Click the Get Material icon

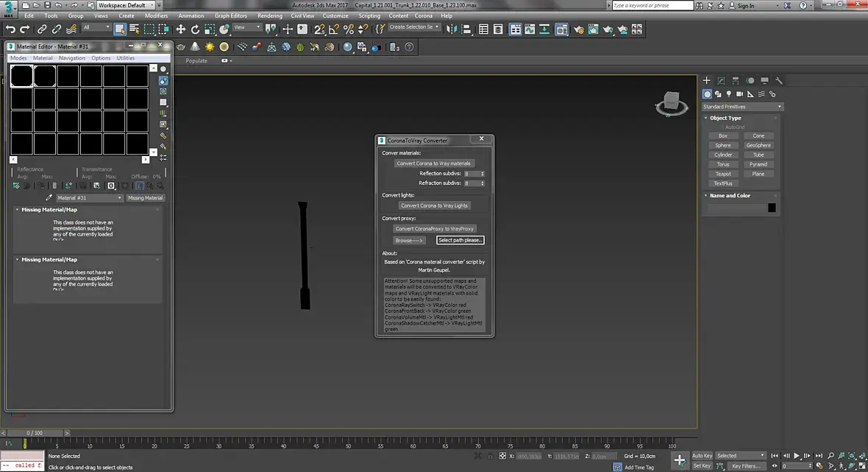pos(16,186)
